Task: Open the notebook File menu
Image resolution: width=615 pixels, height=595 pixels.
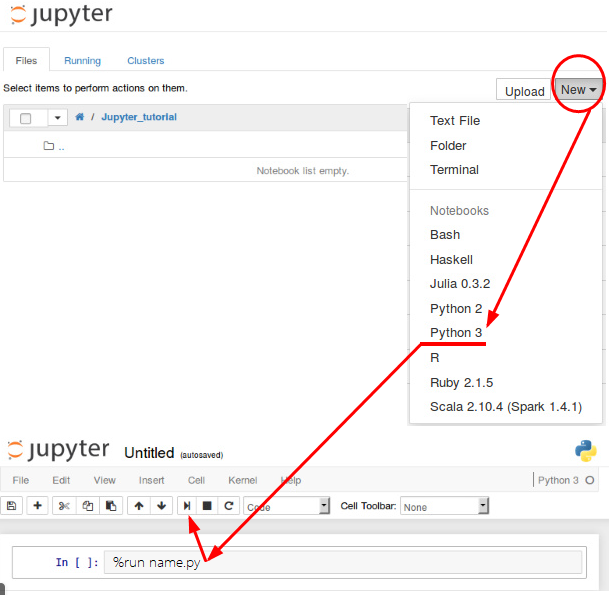Action: [21, 480]
